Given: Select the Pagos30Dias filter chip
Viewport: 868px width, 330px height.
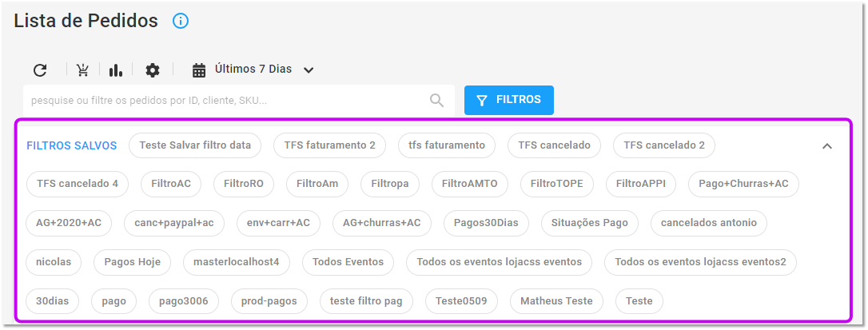Looking at the screenshot, I should [x=486, y=223].
